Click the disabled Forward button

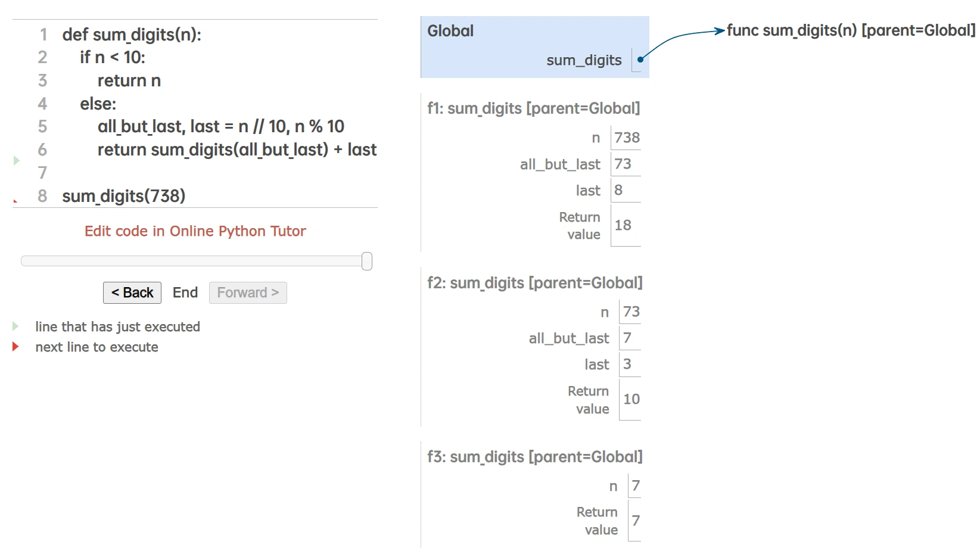click(x=248, y=292)
